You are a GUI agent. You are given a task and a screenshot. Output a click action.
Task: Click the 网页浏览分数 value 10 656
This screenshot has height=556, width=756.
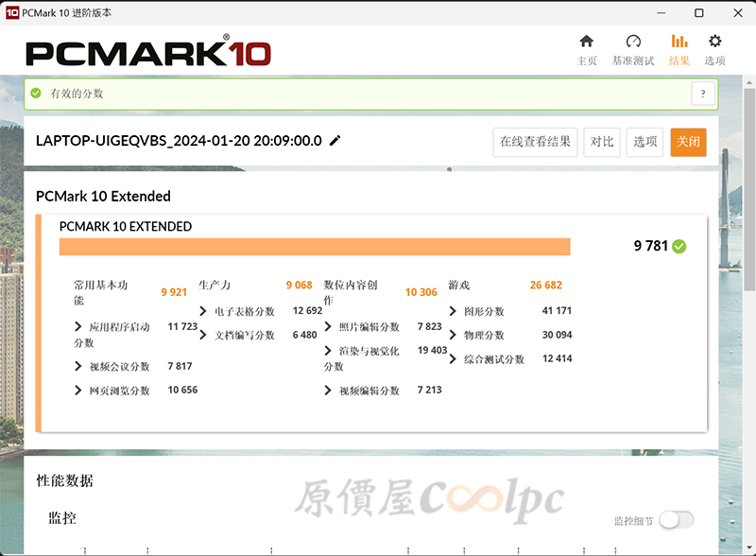[182, 390]
